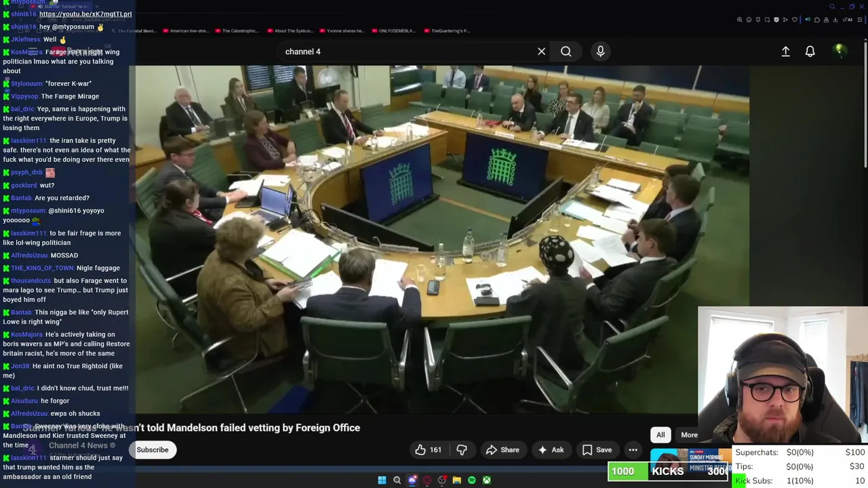
Task: Open 'About The Sykkun...' bookmark
Action: coord(290,30)
